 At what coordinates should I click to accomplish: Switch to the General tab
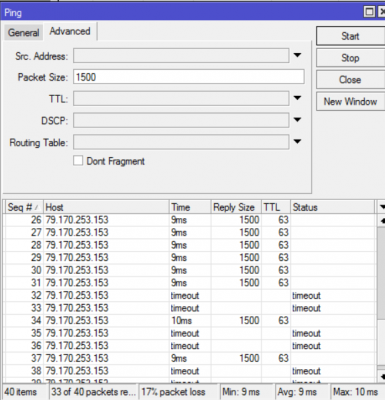click(23, 33)
